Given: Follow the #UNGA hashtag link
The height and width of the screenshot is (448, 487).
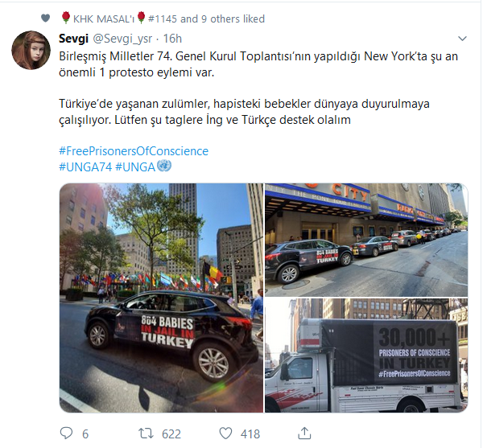Looking at the screenshot, I should coord(135,167).
